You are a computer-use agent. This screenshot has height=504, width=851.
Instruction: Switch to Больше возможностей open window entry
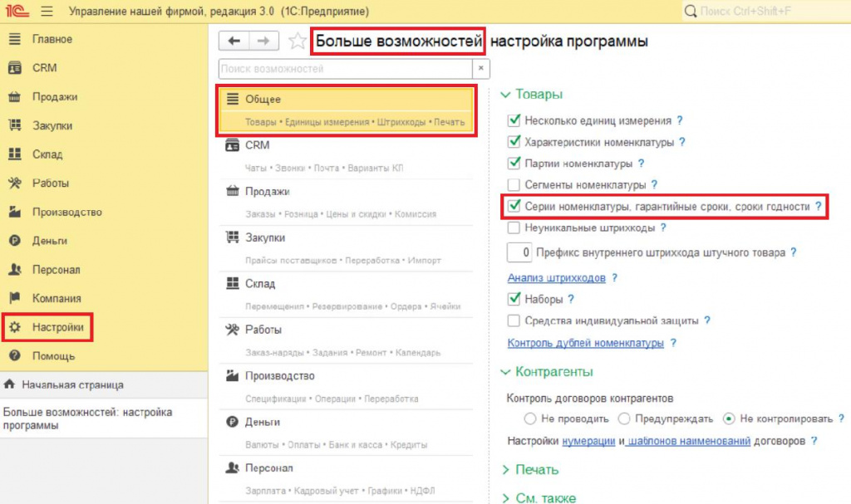(x=104, y=418)
